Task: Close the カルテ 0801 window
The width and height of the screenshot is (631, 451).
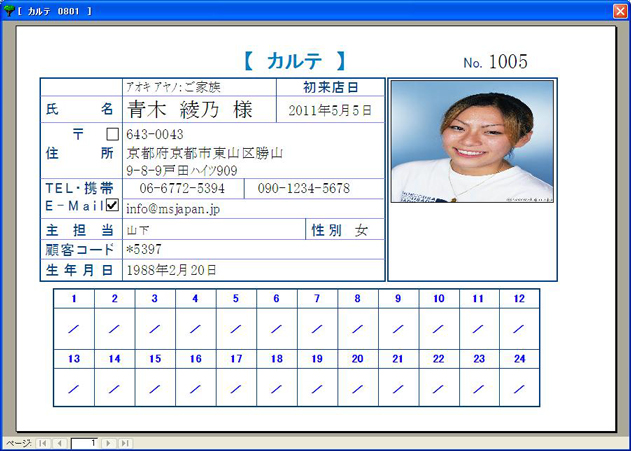Action: pyautogui.click(x=620, y=11)
